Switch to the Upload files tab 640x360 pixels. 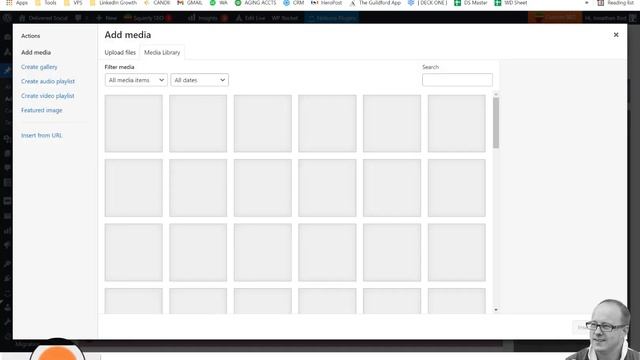[120, 52]
